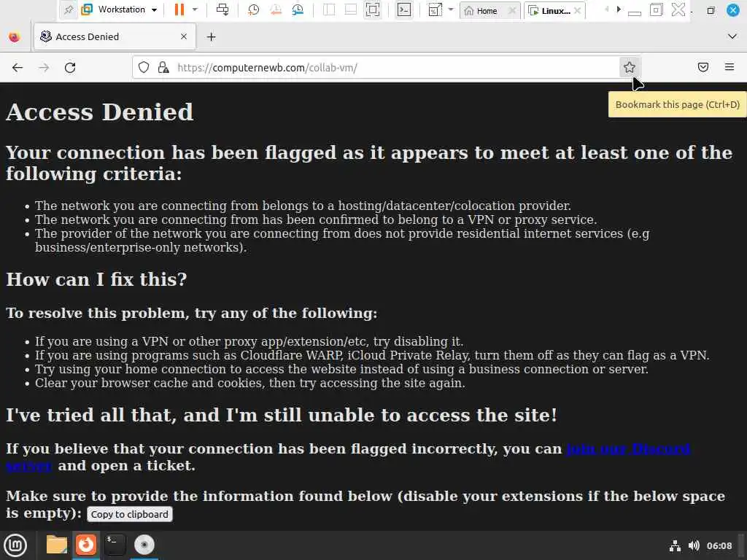Go forward one page in Firefox
The width and height of the screenshot is (747, 560).
pyautogui.click(x=44, y=68)
